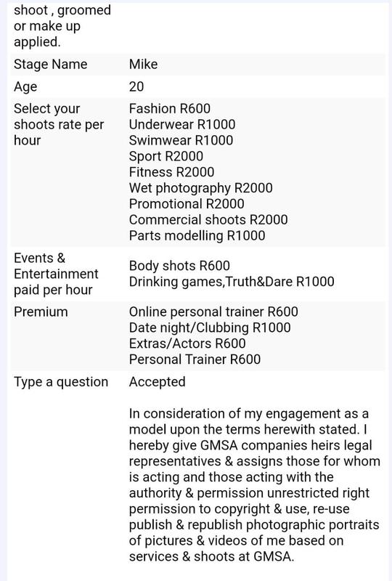The width and height of the screenshot is (392, 581).
Task: Click the Type a question label
Action: 61,383
